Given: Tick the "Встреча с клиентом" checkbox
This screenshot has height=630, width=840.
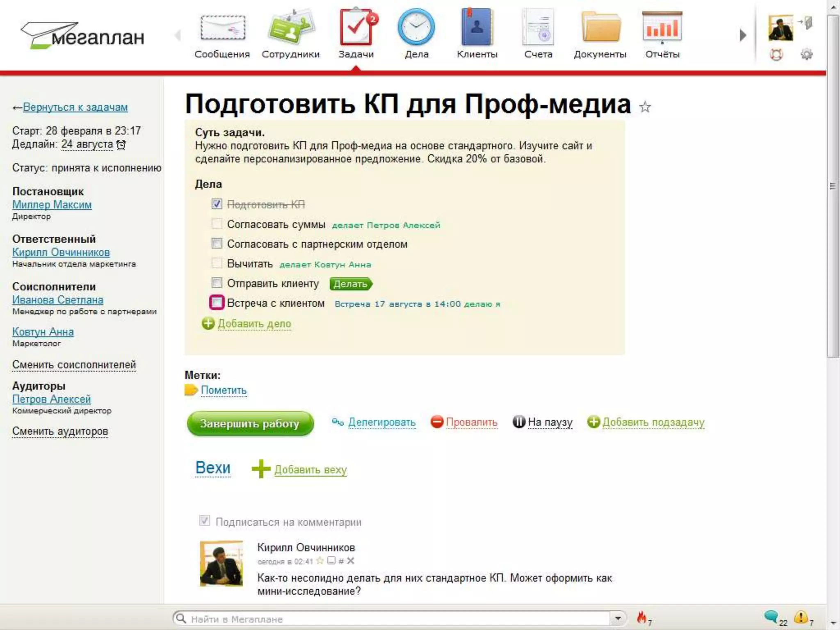Looking at the screenshot, I should pos(217,303).
